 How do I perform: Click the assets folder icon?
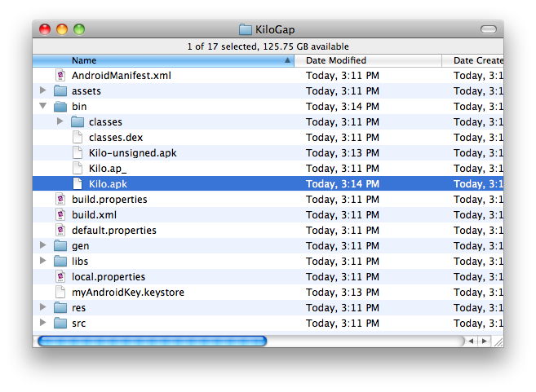tap(60, 90)
